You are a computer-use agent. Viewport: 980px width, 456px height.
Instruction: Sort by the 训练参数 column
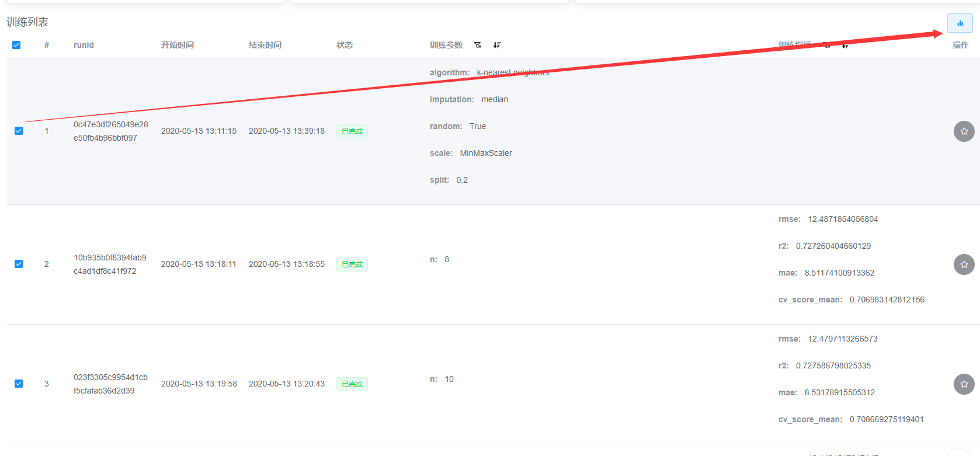497,45
